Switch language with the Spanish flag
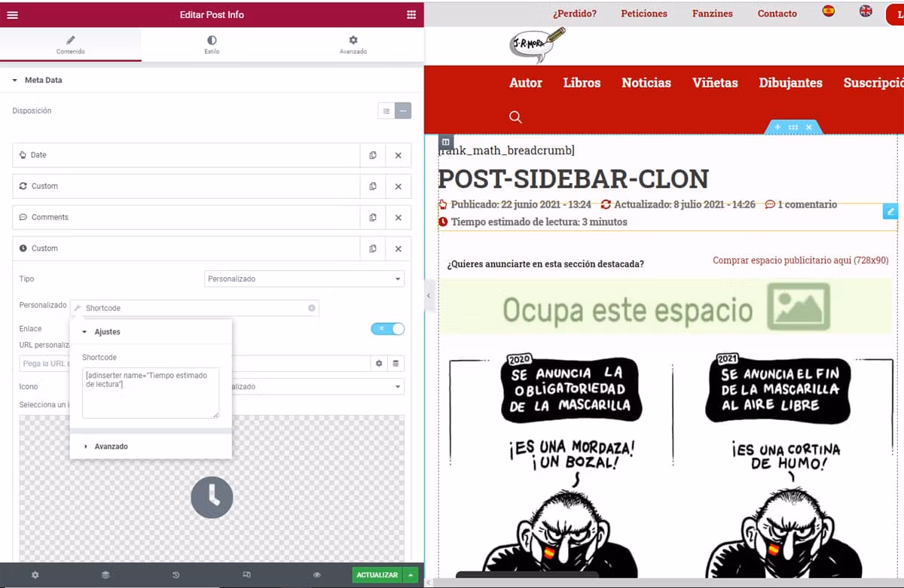 pos(829,11)
